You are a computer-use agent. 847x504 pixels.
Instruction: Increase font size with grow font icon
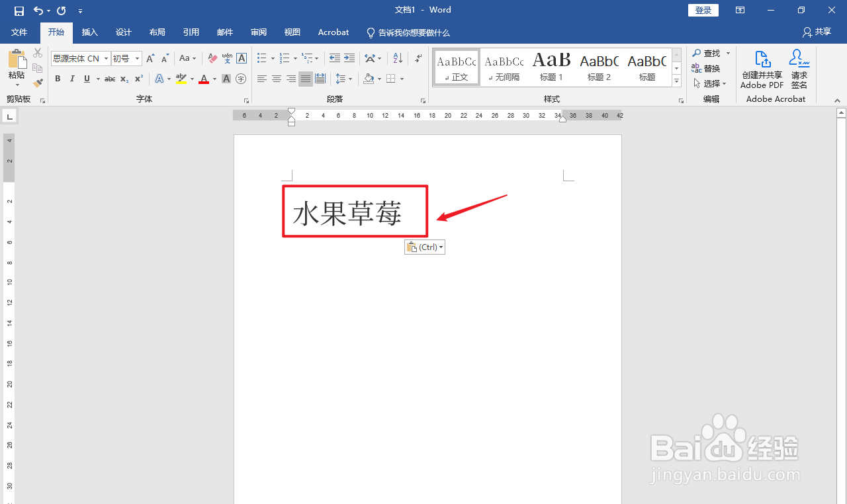coord(151,58)
